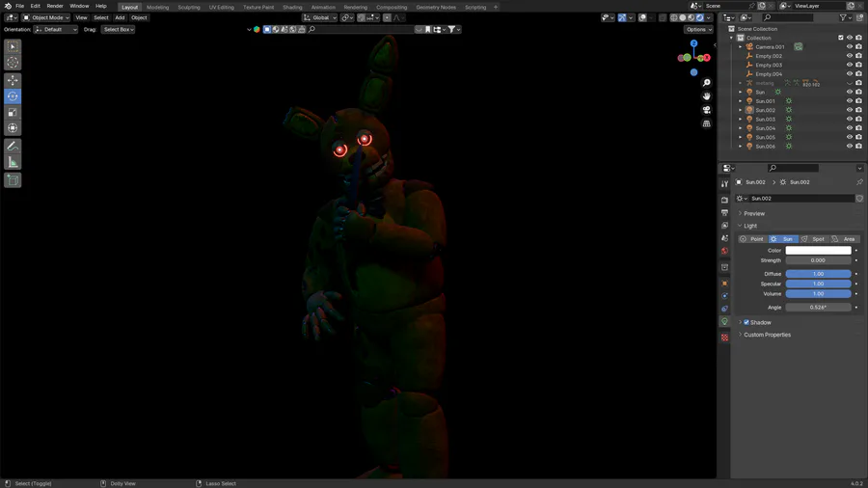Set light type to Spot
Viewport: 868px width, 488px height.
813,239
